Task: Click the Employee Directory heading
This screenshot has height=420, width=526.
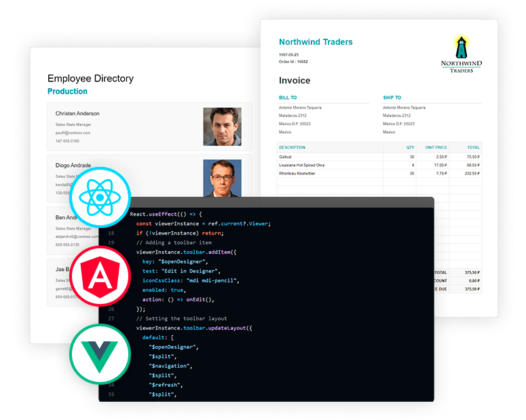Action: (90, 78)
